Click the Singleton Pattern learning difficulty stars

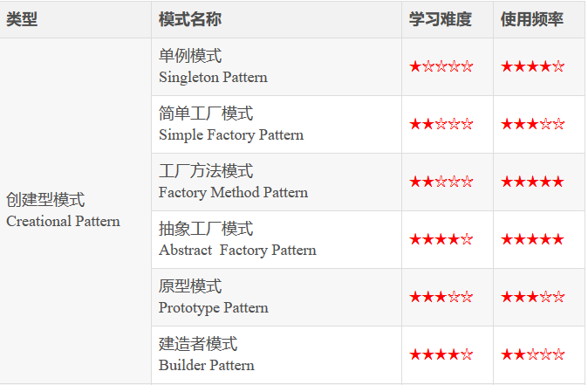click(441, 67)
